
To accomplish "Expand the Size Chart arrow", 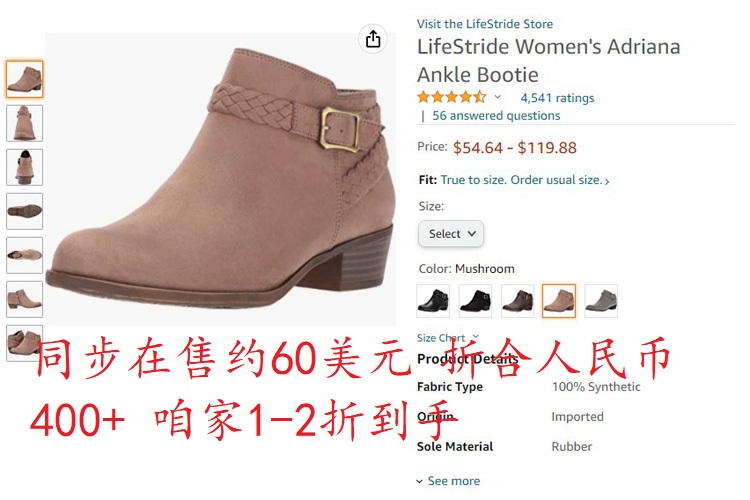I will click(475, 336).
